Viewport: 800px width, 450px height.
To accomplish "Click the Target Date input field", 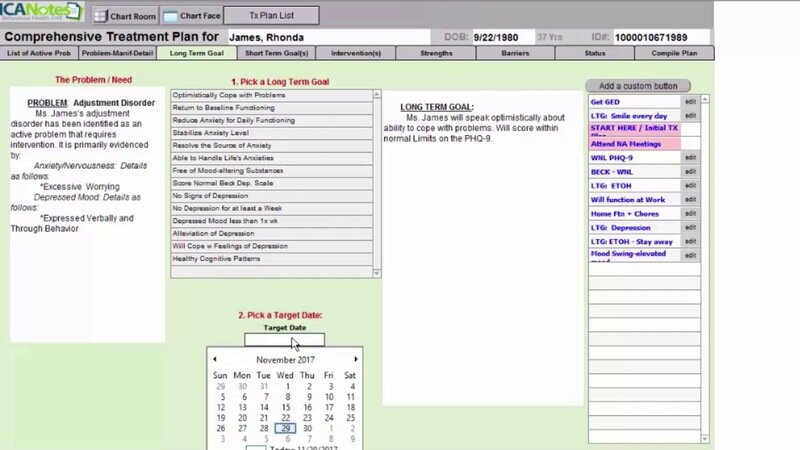I will tap(285, 340).
